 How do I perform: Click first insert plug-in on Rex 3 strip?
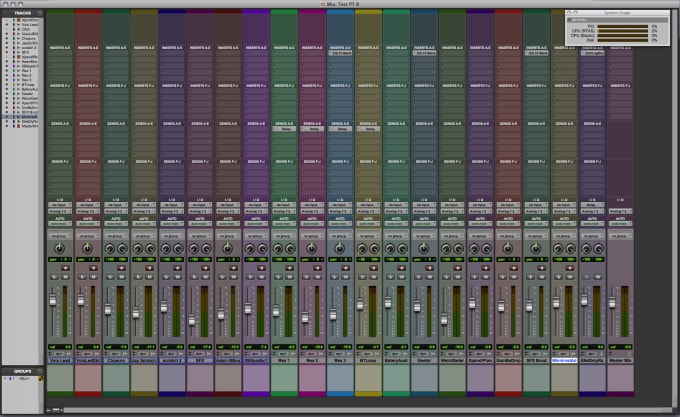[340, 53]
